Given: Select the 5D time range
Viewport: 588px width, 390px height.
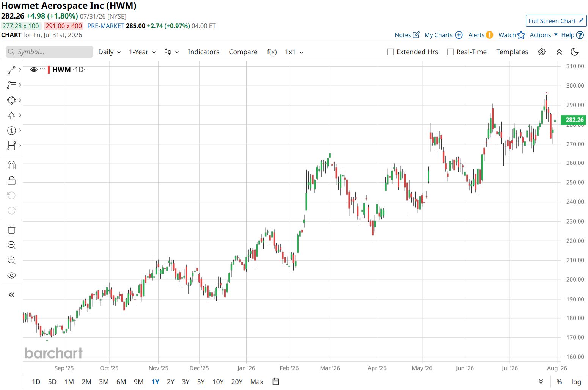Looking at the screenshot, I should 52,382.
